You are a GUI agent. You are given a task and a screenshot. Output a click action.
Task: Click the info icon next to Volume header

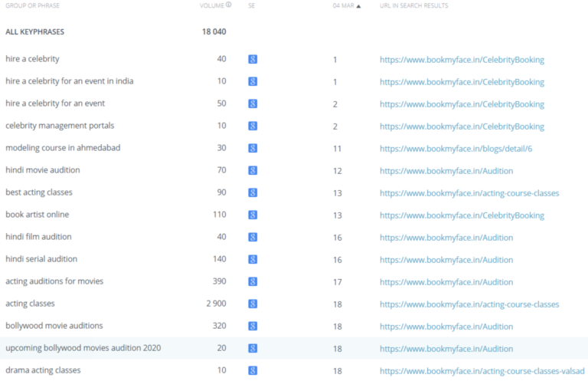[229, 5]
